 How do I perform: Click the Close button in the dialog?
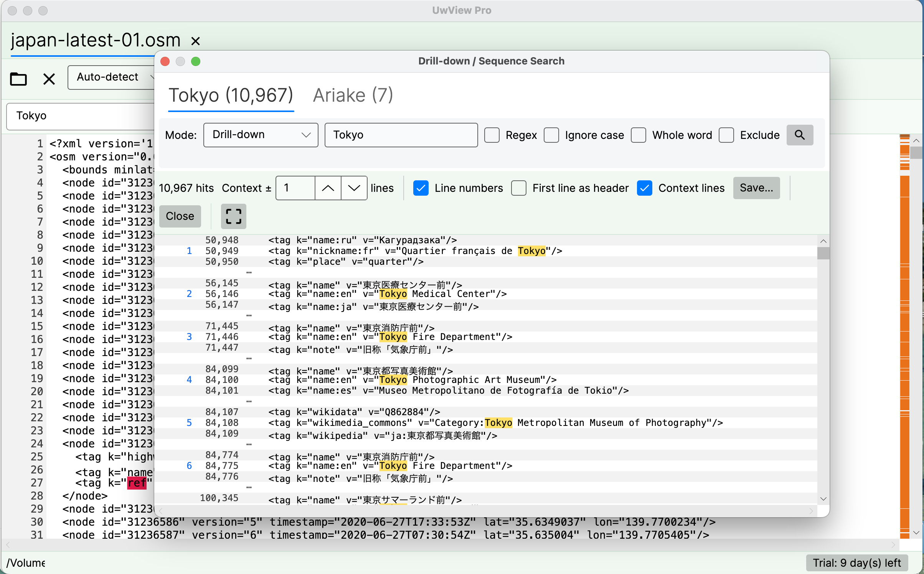(x=180, y=216)
